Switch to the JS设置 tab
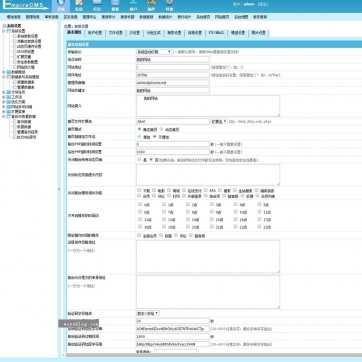Screen dimensions: 362x362 click(x=135, y=33)
